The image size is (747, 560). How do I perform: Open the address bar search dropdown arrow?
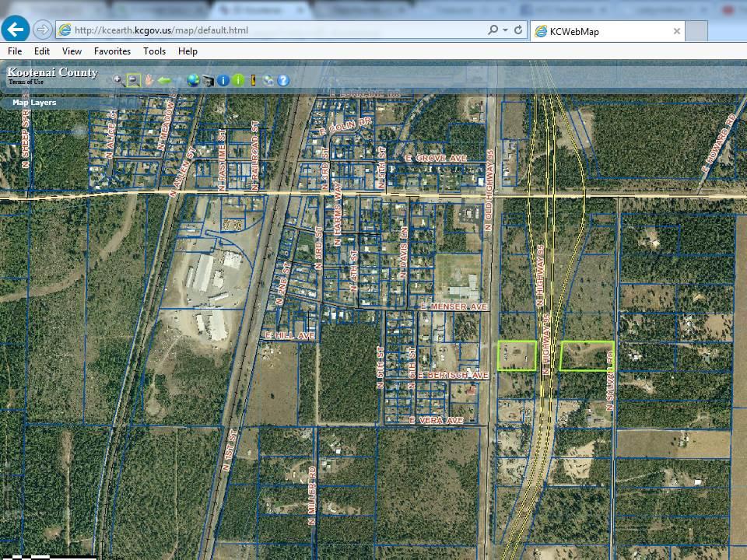(507, 30)
